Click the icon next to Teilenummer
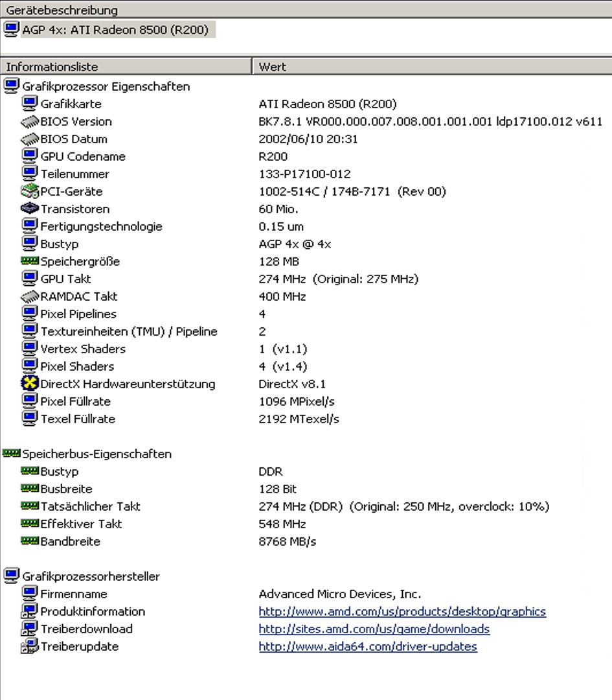The image size is (612, 700). point(29,174)
